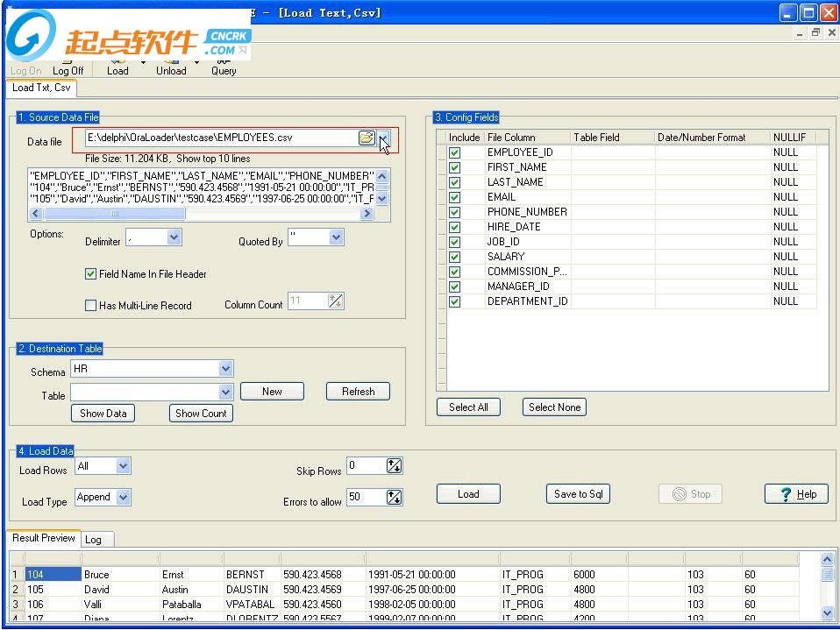Click the Save to Sql button
The image size is (840, 630).
click(578, 494)
